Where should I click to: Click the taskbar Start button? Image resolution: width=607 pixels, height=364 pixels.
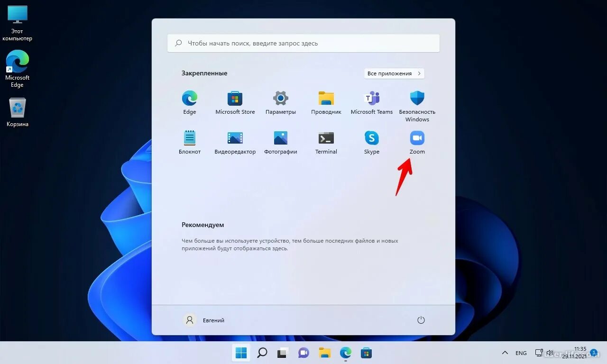241,353
